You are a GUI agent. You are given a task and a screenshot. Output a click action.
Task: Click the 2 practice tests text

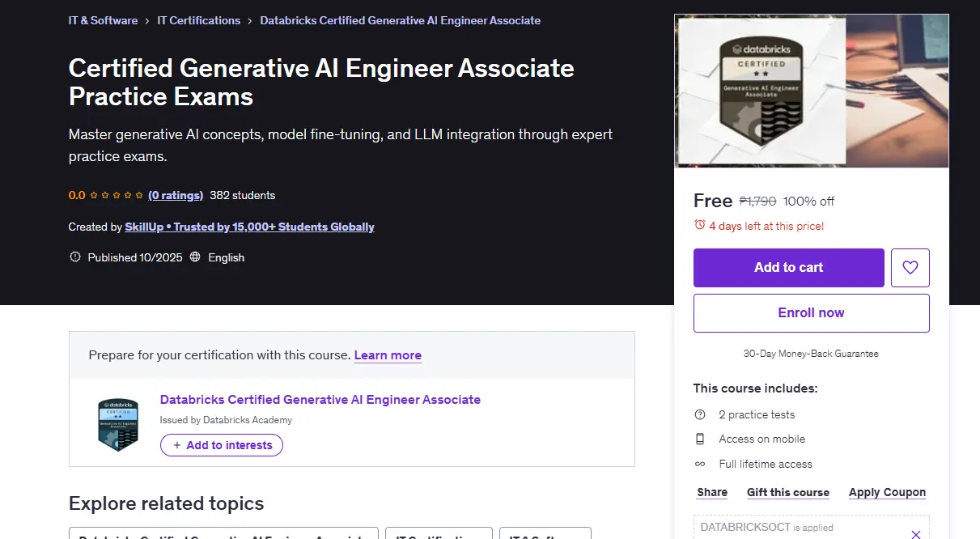point(757,414)
